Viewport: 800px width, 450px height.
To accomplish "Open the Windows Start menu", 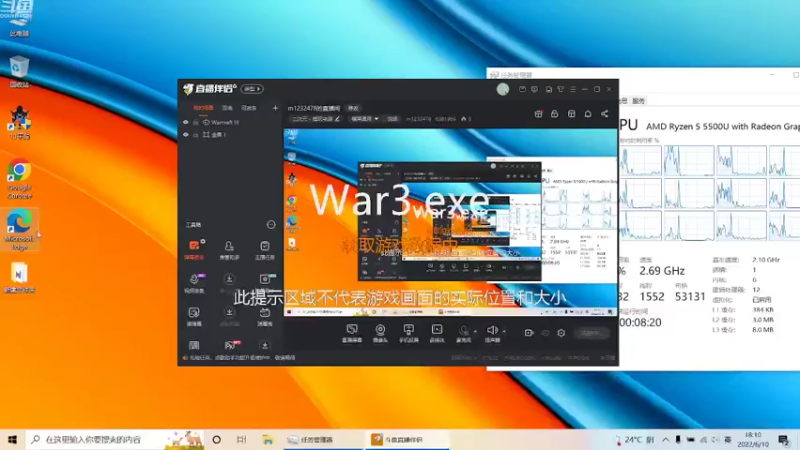I will [12, 439].
